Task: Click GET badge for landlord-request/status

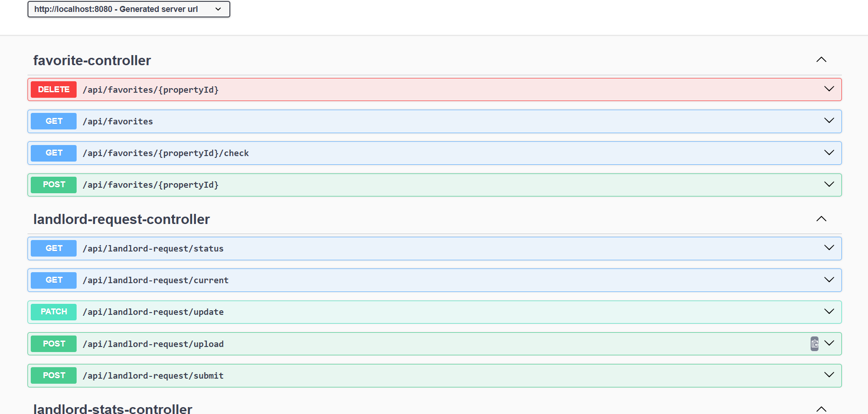Action: [x=54, y=248]
